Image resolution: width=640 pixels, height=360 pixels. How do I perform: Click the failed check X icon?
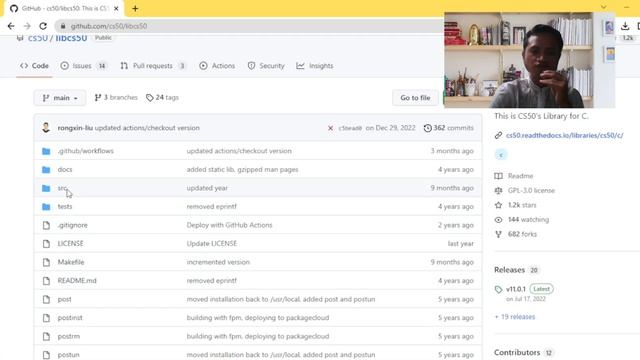click(x=330, y=128)
